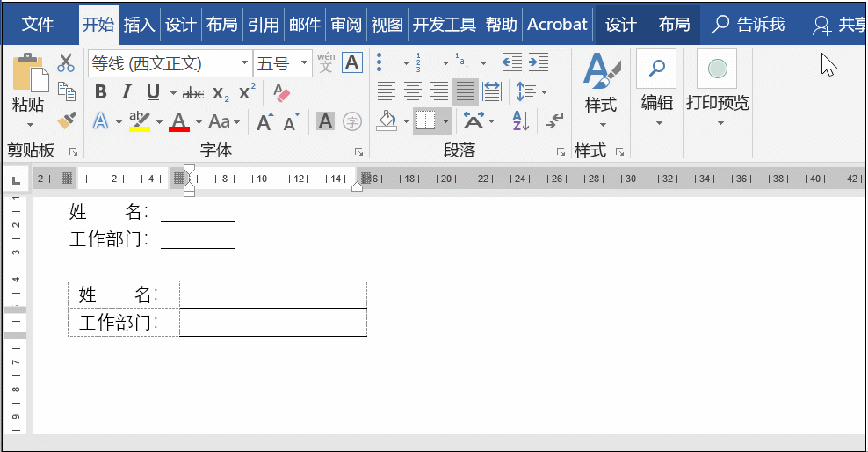Click the Format Painter brush icon

pos(66,120)
